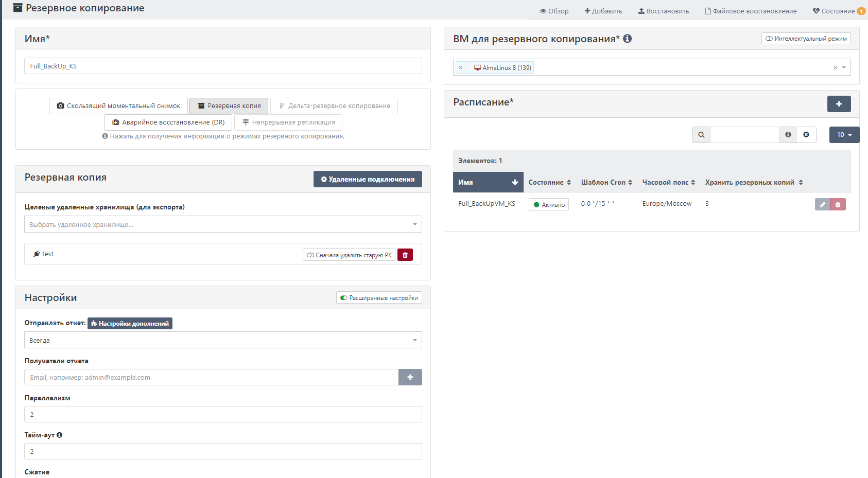Expand the Отправлять отчет Всегда dropdown

223,340
